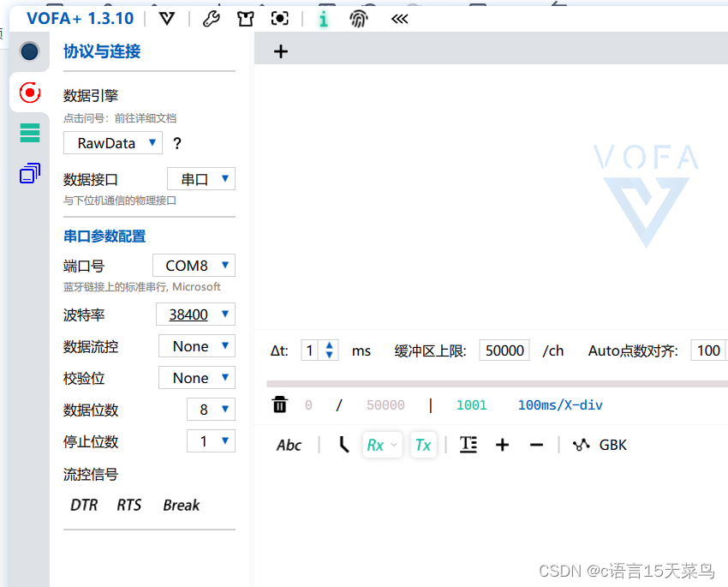
Task: Collapse sidebar with triple chevron icon
Action: click(400, 19)
